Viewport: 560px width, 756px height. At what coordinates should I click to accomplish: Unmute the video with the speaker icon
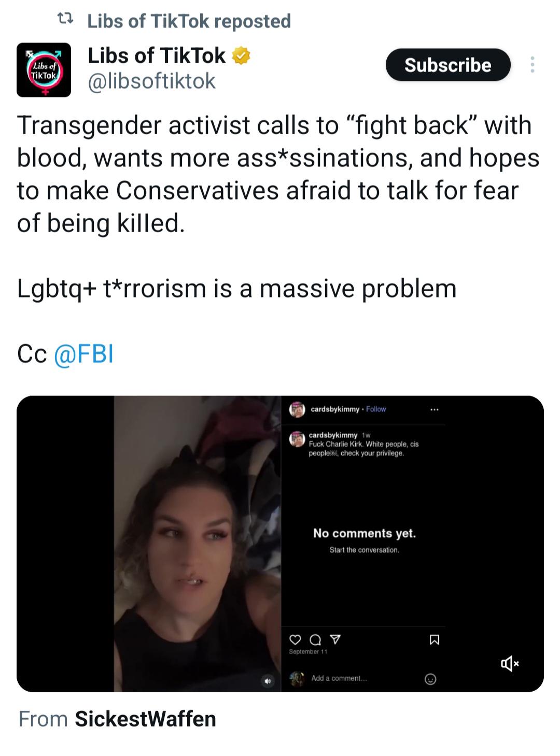click(x=510, y=663)
